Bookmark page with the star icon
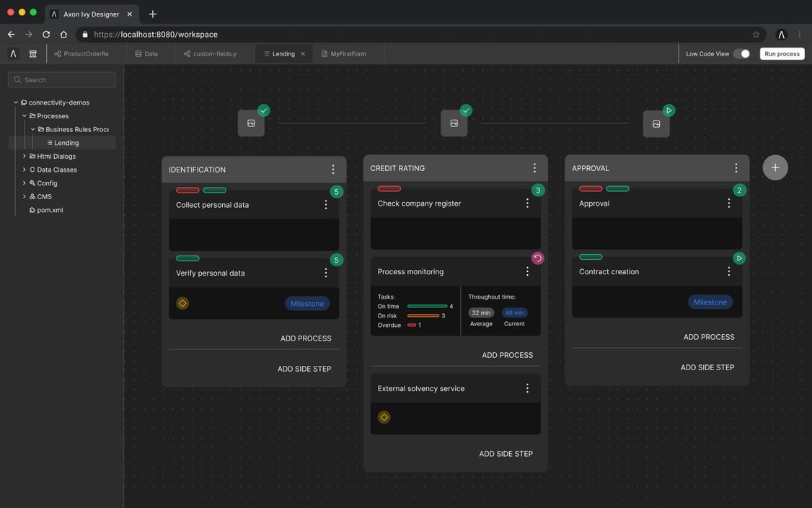 tap(756, 34)
